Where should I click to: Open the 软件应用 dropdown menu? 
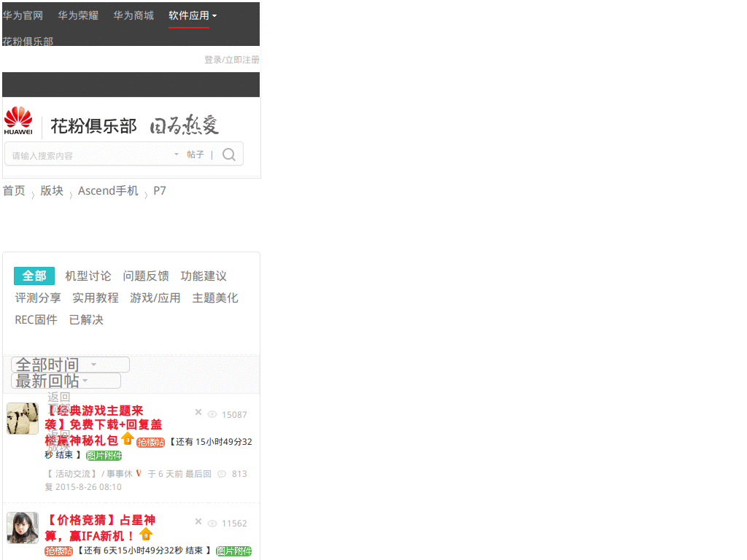[193, 16]
